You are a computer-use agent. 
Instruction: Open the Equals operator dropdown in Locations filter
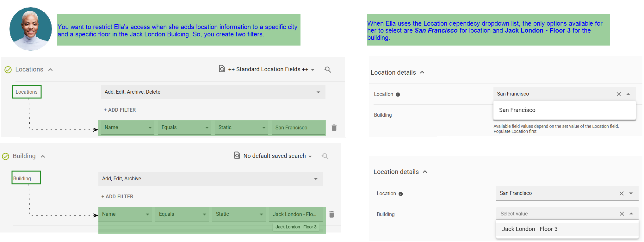[184, 127]
